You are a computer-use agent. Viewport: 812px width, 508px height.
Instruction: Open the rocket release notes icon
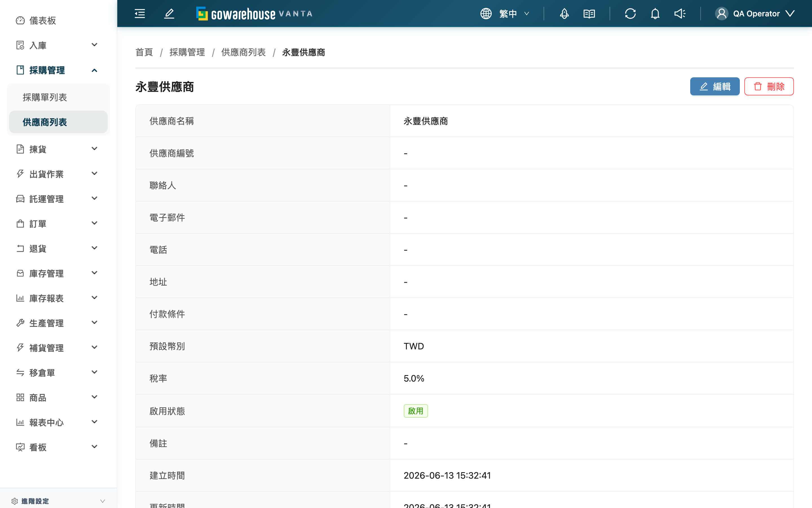564,14
